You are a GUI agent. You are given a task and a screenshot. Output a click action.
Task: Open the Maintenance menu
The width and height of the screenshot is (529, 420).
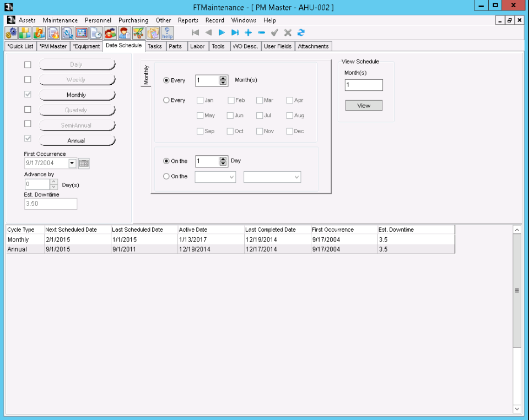(x=60, y=20)
